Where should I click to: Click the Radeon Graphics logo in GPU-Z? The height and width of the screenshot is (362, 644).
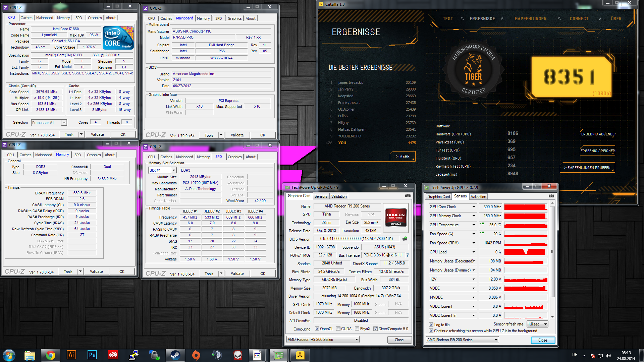[395, 217]
